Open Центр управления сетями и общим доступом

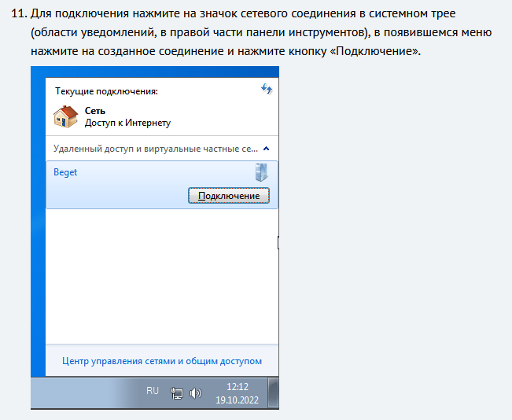coord(162,361)
